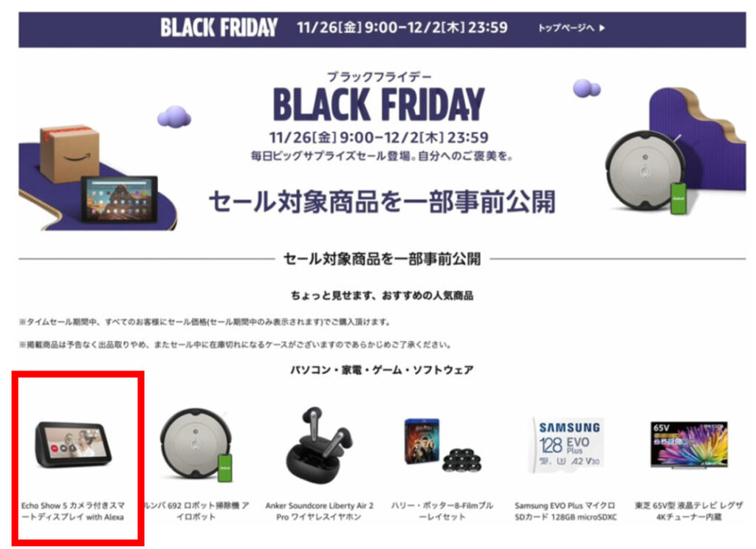Open ルンバ 692 ロボット掃除機 title link

click(x=196, y=511)
